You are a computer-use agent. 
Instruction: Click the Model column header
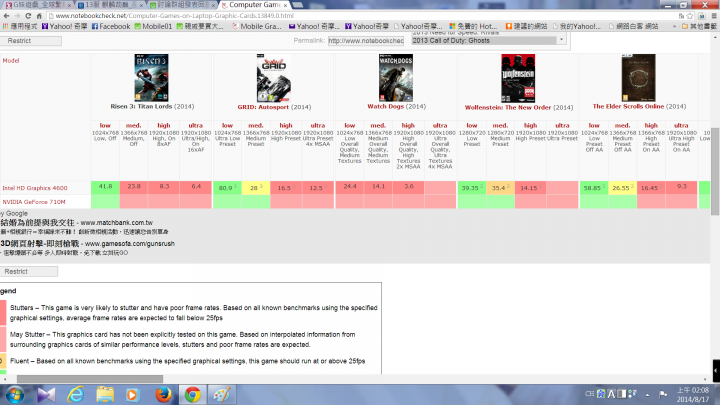tap(11, 61)
